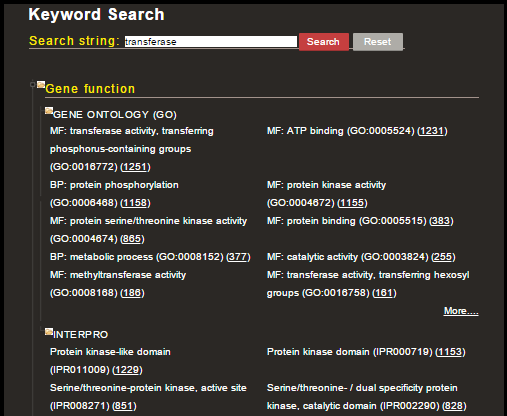Toggle the tree expander beside Gene function
507x416 pixels.
(32, 85)
